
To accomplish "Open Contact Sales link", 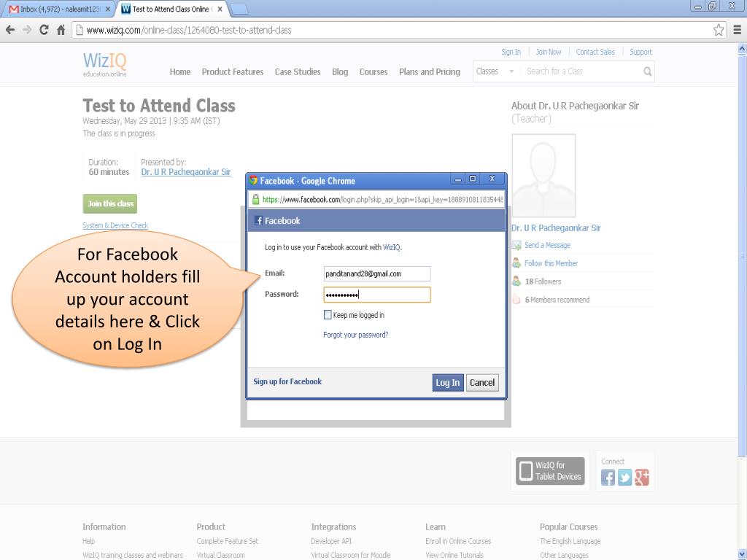I will tap(595, 52).
